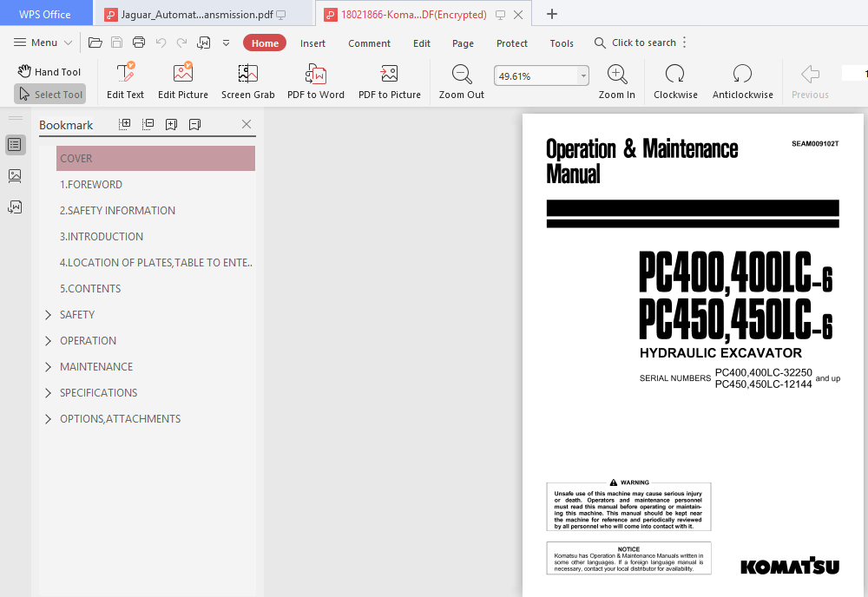The height and width of the screenshot is (597, 868).
Task: Close the Bookmark panel
Action: click(x=247, y=124)
